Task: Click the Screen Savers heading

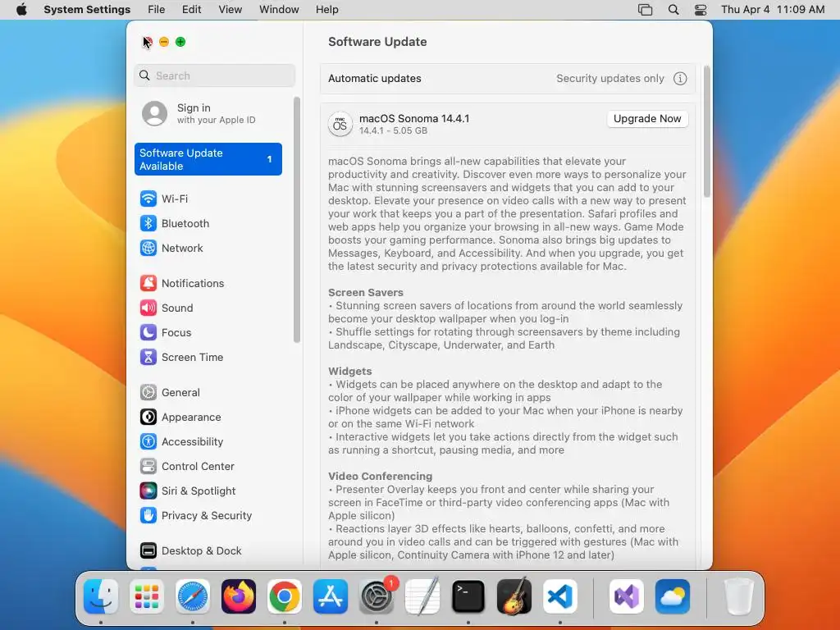Action: [x=365, y=293]
